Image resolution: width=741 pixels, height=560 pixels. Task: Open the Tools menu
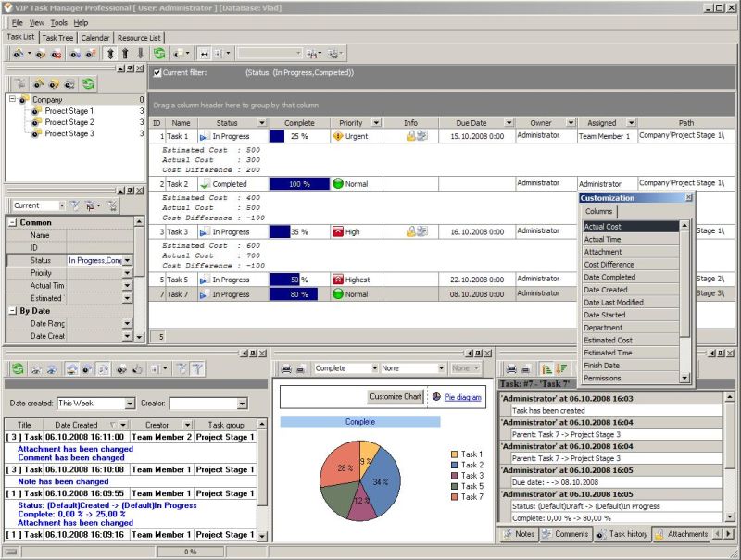pyautogui.click(x=59, y=22)
